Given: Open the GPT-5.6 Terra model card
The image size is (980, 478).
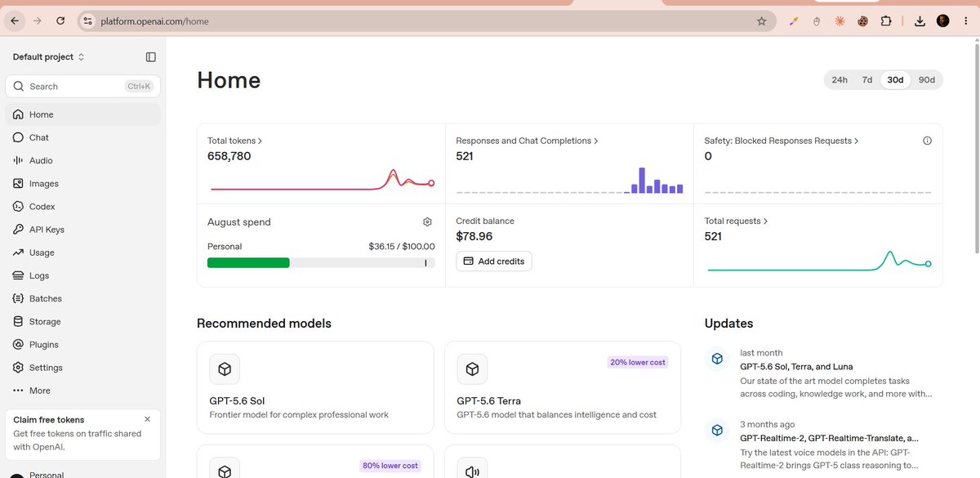Looking at the screenshot, I should click(563, 387).
